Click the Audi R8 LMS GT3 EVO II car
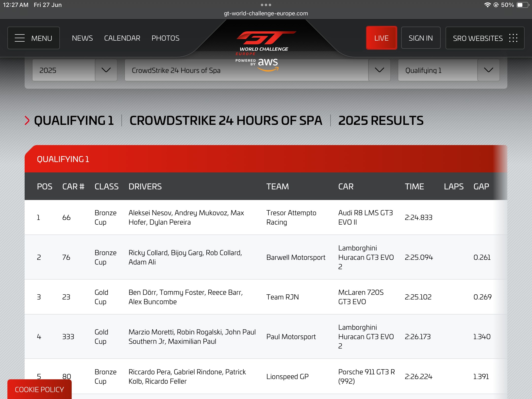 coord(366,217)
